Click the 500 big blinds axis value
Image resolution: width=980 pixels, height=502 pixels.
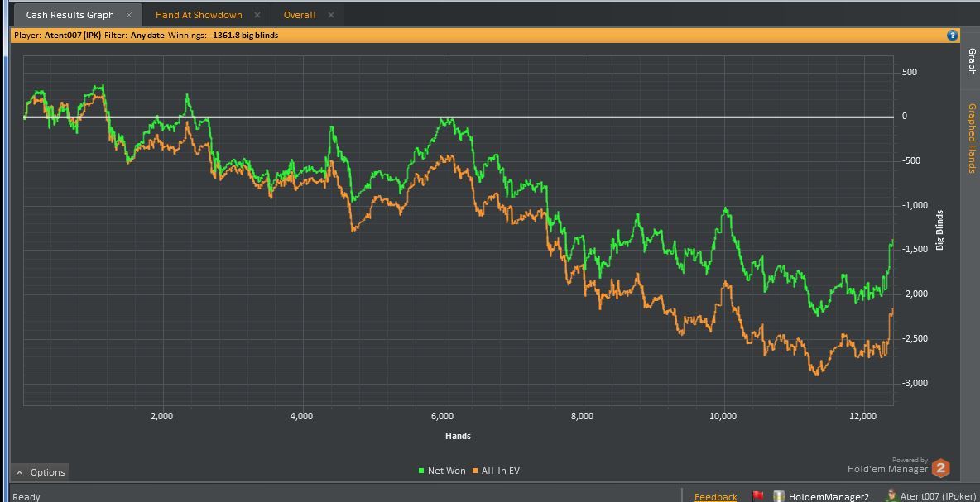[x=910, y=73]
